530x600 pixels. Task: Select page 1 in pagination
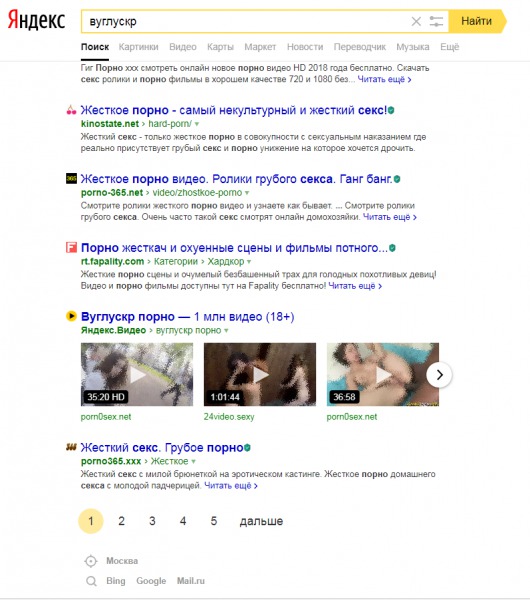point(91,521)
